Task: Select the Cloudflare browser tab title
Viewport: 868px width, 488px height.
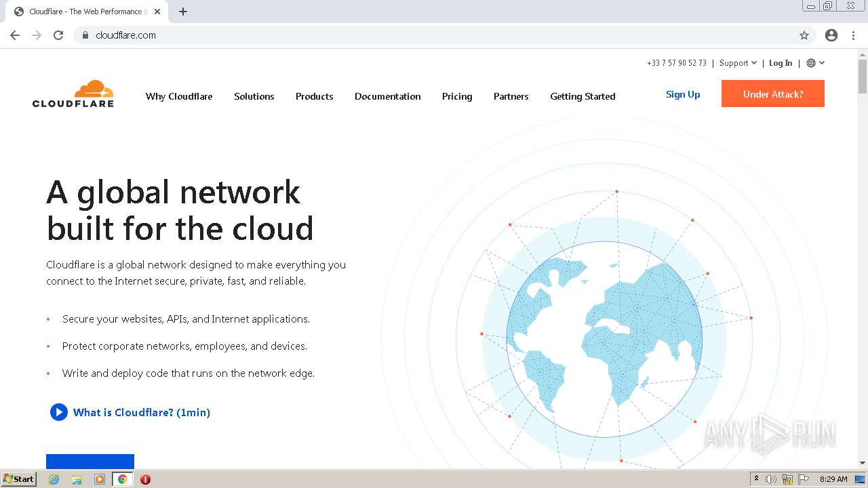Action: pos(87,12)
